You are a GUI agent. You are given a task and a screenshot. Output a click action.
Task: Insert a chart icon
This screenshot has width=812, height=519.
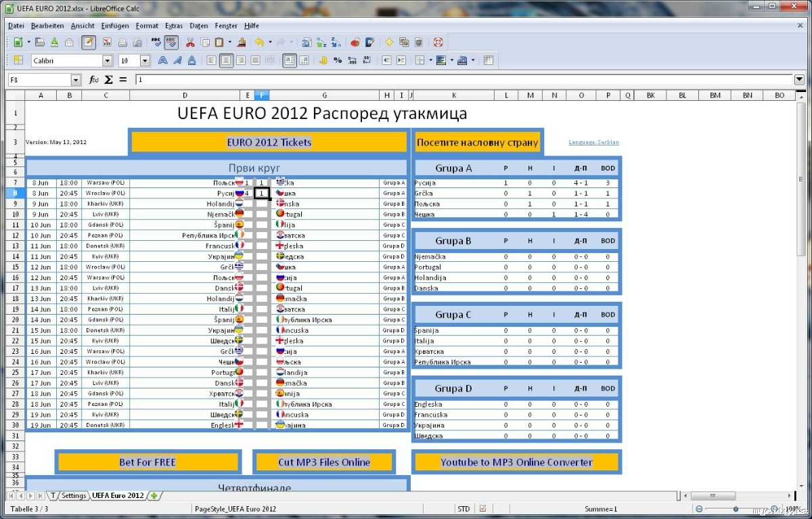pyautogui.click(x=355, y=42)
